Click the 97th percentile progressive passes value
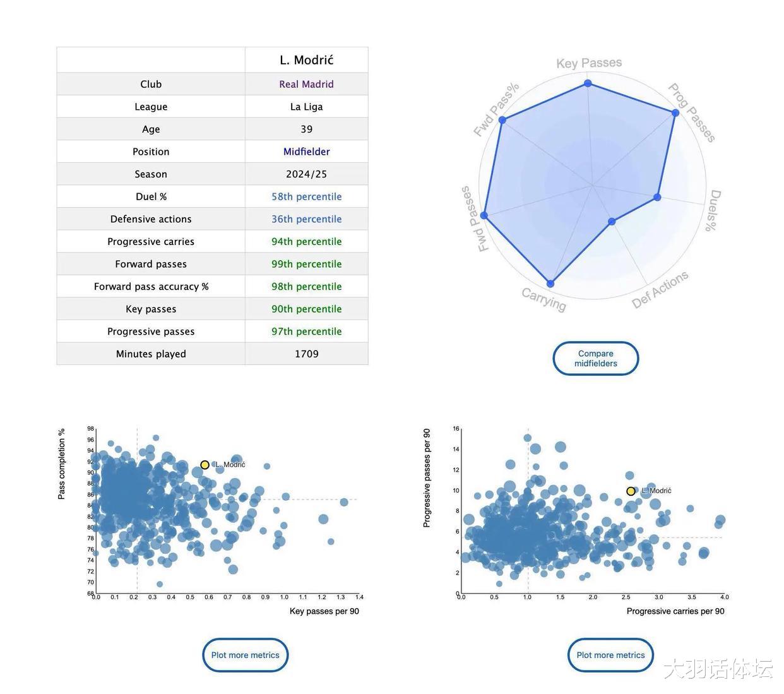 click(x=306, y=332)
